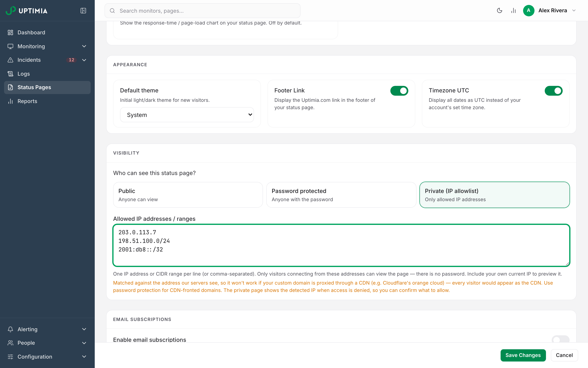588x368 pixels.
Task: Click the IP entry 203.0.113.7
Action: tap(137, 232)
